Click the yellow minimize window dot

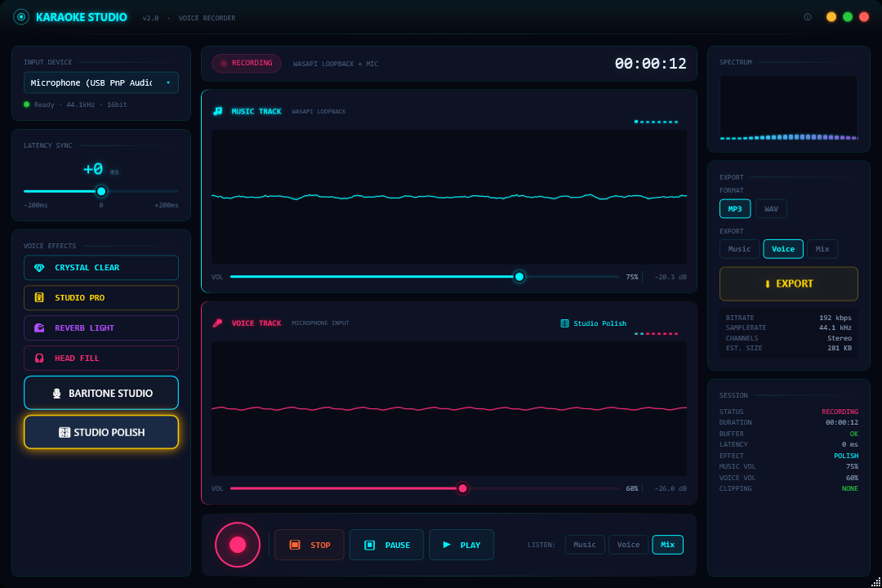[831, 17]
